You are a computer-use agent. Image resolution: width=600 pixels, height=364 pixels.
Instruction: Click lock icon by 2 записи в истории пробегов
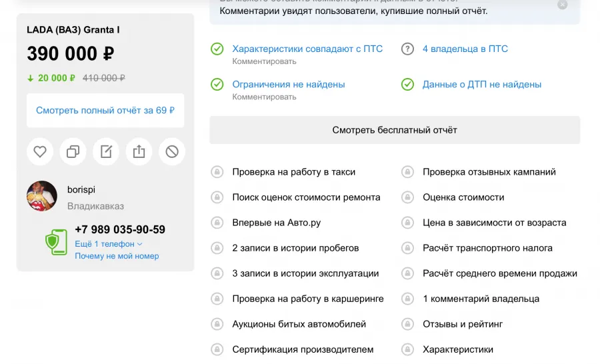217,248
